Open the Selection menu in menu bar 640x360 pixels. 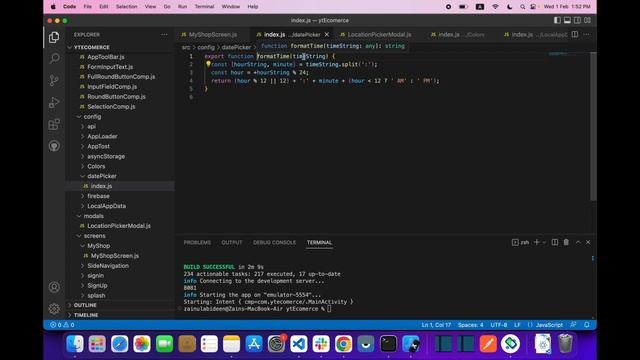[127, 7]
